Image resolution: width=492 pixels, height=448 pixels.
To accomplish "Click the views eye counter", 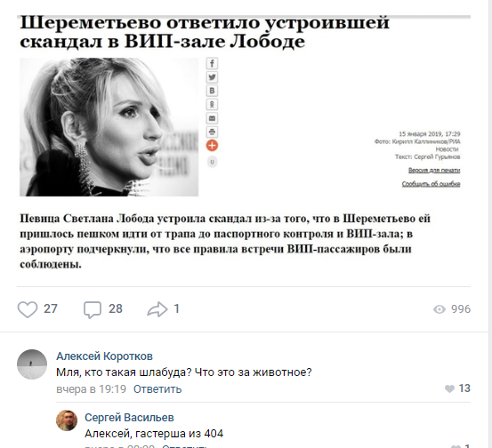I will (x=452, y=309).
